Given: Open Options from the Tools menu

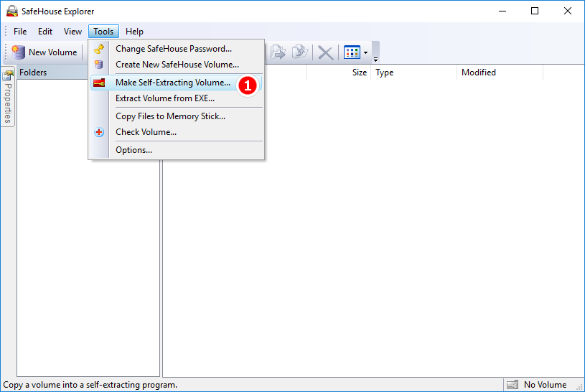Looking at the screenshot, I should pyautogui.click(x=134, y=150).
